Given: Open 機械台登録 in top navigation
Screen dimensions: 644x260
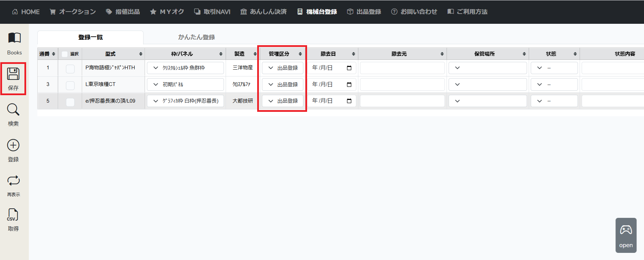Looking at the screenshot, I should point(317,12).
